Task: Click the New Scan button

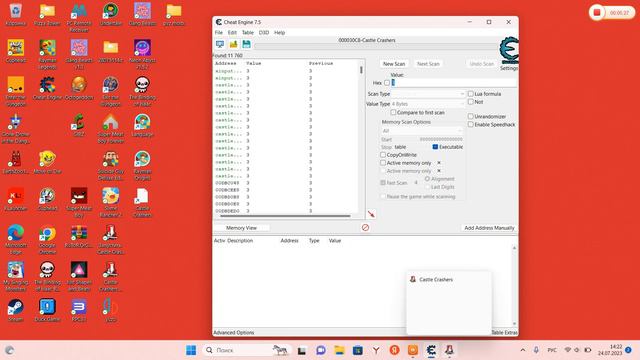Action: point(394,64)
